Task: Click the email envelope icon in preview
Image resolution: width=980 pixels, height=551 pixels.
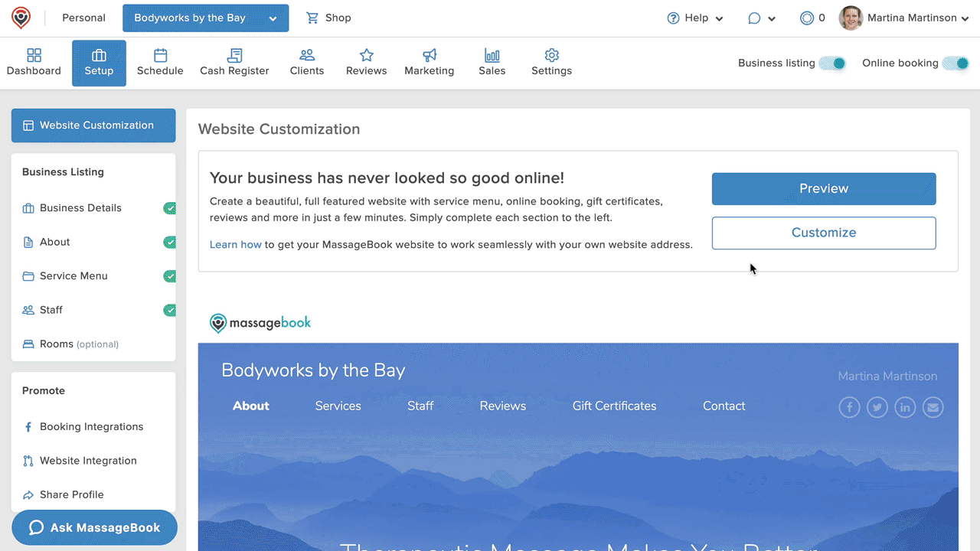Action: pos(933,407)
